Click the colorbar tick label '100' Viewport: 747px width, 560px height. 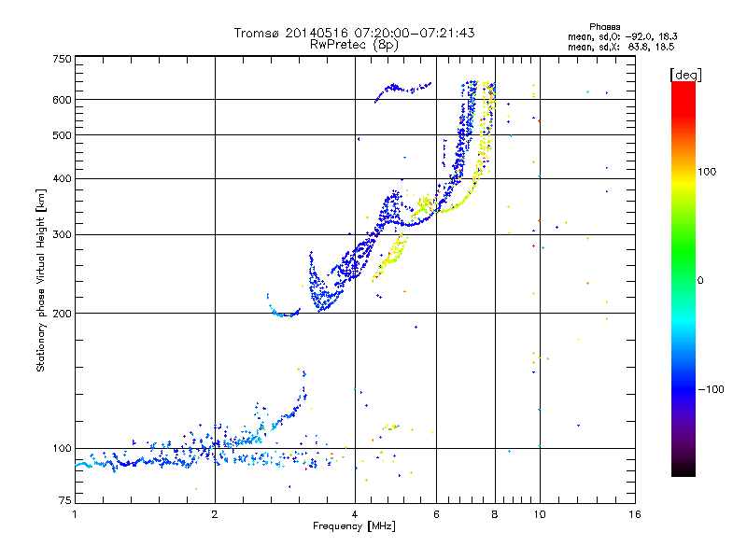707,172
